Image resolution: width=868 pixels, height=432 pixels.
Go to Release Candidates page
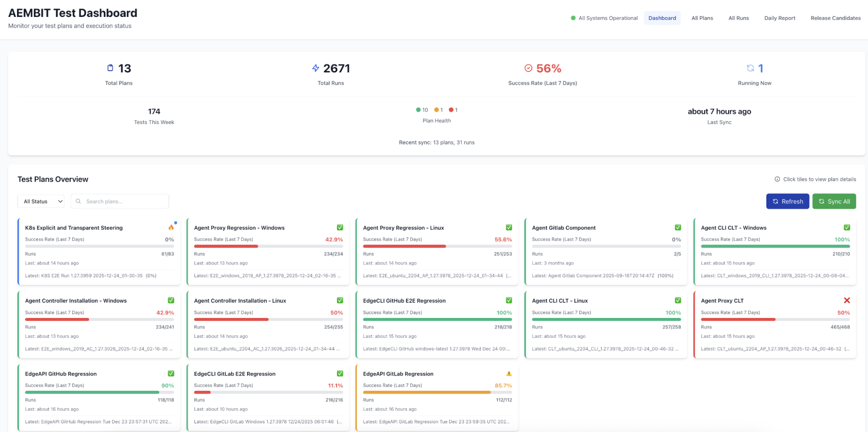pos(835,18)
